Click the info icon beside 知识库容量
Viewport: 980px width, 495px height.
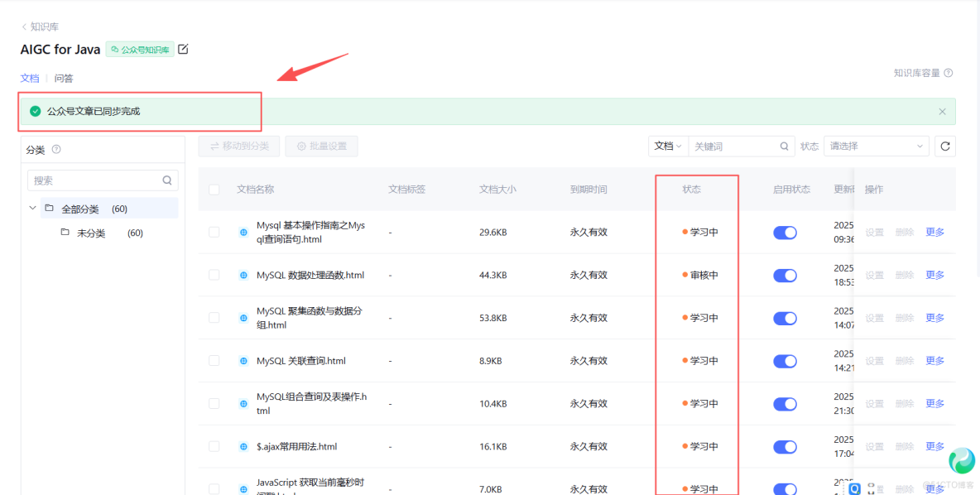pyautogui.click(x=947, y=72)
